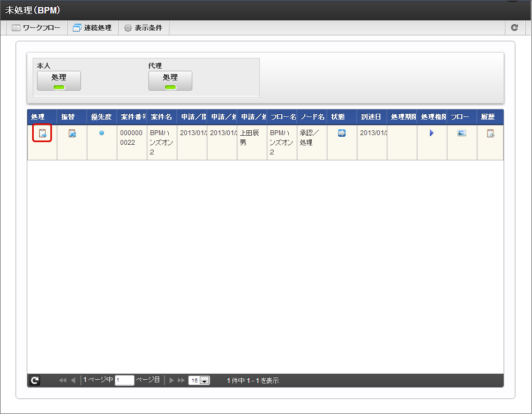Click the process icon in the 処理 column
The width and height of the screenshot is (532, 414).
pyautogui.click(x=42, y=134)
